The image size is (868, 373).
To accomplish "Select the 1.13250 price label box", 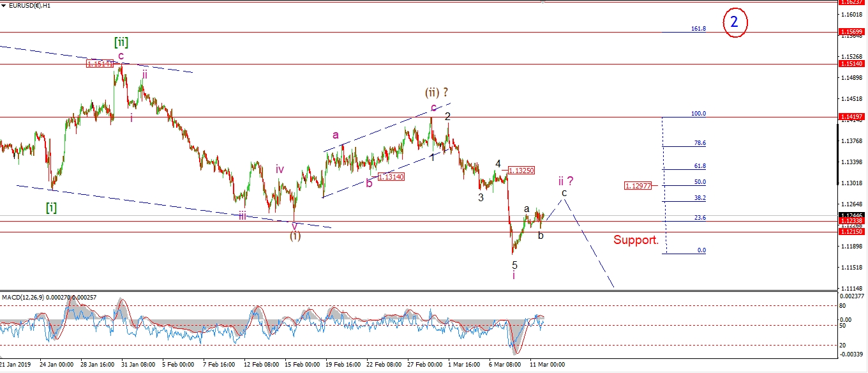I will point(521,171).
